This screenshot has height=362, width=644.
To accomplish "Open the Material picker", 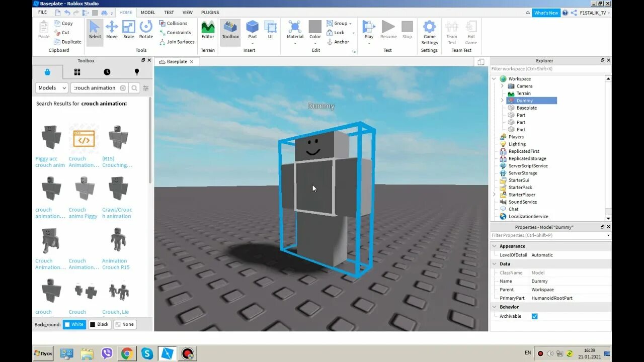I will click(295, 31).
